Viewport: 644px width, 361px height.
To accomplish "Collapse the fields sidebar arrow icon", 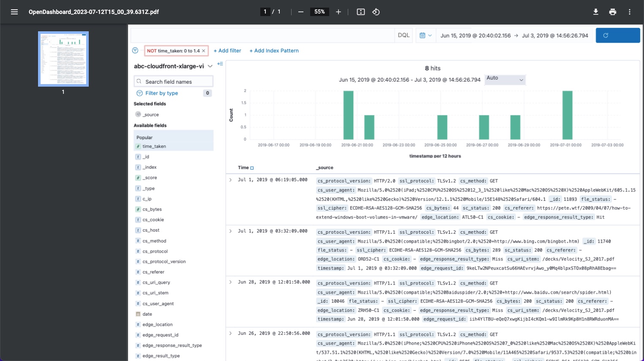I will [220, 64].
